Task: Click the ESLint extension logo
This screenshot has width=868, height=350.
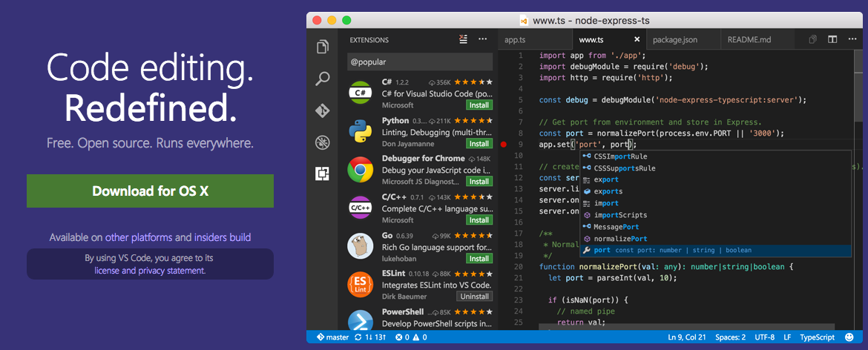Action: pos(360,284)
